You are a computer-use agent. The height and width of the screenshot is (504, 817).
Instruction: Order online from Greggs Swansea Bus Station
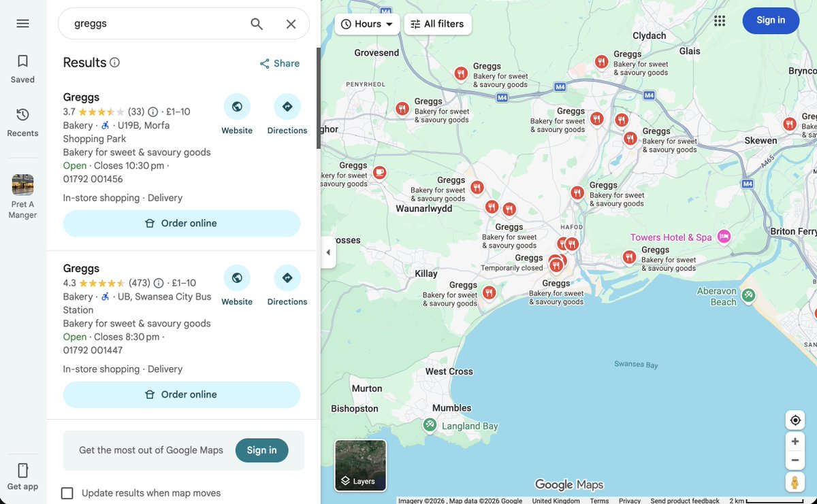point(182,394)
